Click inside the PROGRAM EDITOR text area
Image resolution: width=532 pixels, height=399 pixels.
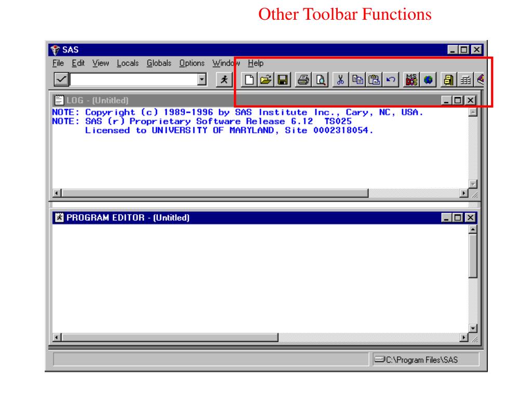[x=260, y=278]
